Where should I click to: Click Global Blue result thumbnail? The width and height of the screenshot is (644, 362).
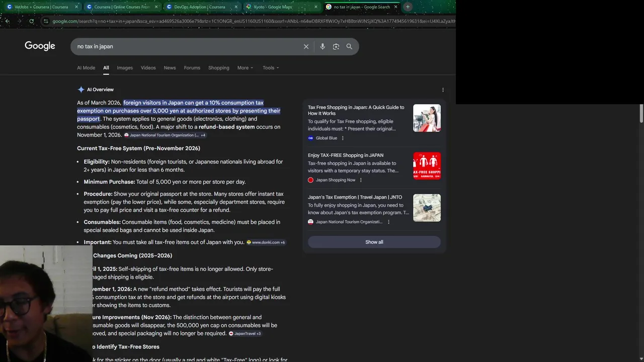tap(427, 118)
